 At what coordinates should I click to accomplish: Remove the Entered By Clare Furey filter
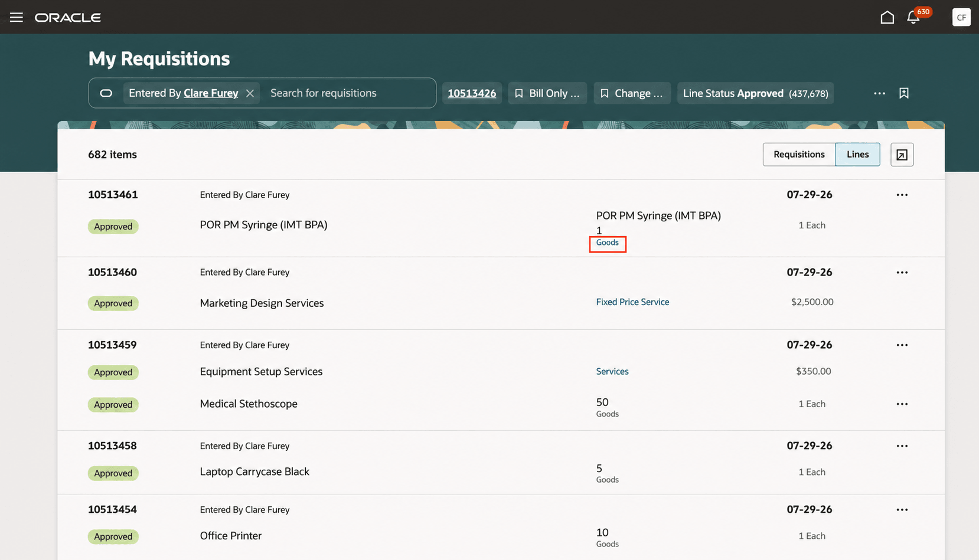[250, 93]
